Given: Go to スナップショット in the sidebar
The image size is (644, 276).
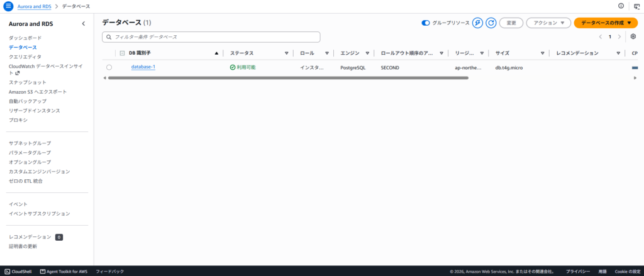Looking at the screenshot, I should point(28,82).
